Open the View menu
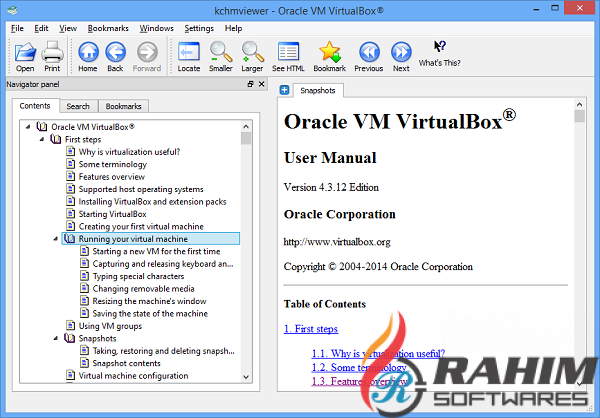Viewport: 600px width, 418px height. (x=68, y=28)
